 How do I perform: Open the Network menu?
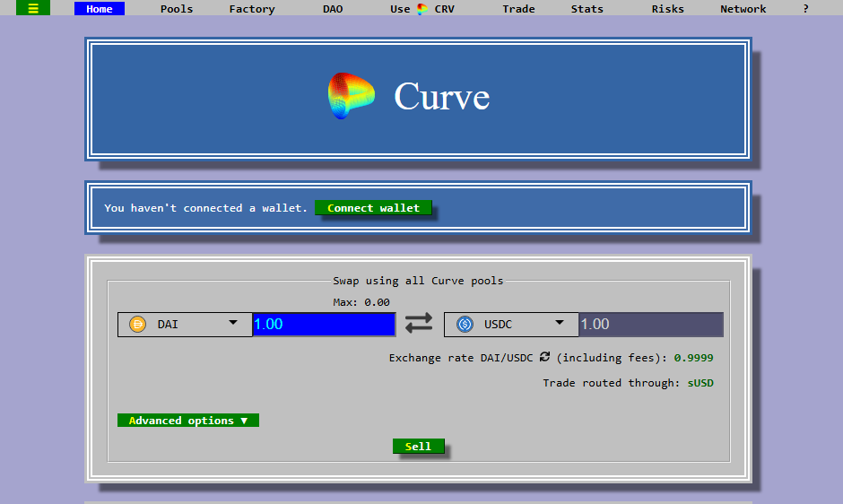click(743, 9)
